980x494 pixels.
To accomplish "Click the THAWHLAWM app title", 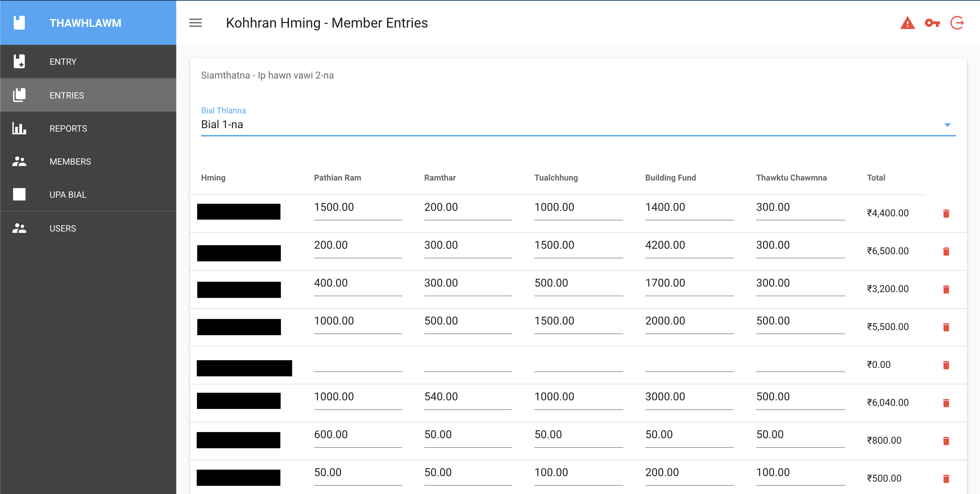I will click(85, 23).
